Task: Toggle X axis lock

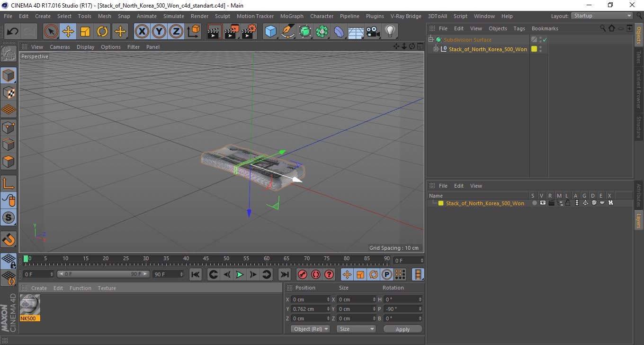Action: pos(142,32)
